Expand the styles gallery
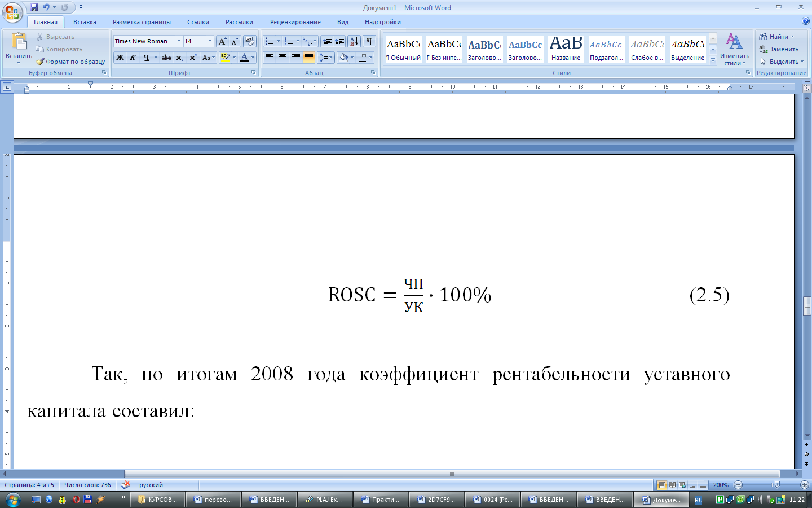Viewport: 812px width, 508px height. (713, 59)
